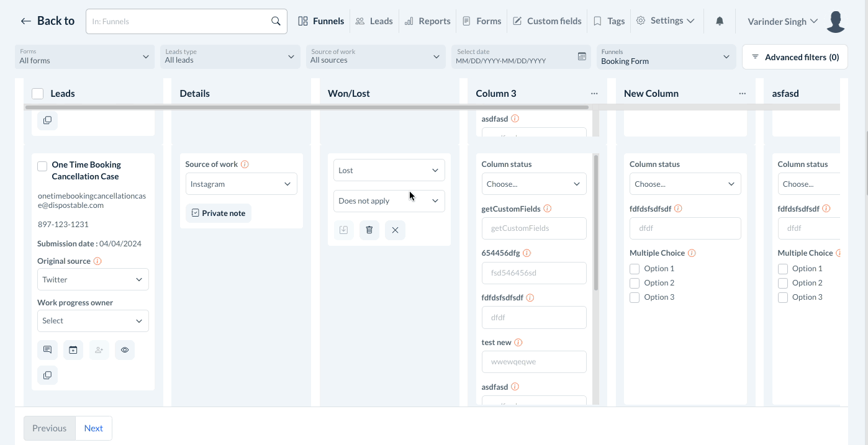Click the Next page button
Viewport: 868px width, 445px height.
click(x=94, y=428)
